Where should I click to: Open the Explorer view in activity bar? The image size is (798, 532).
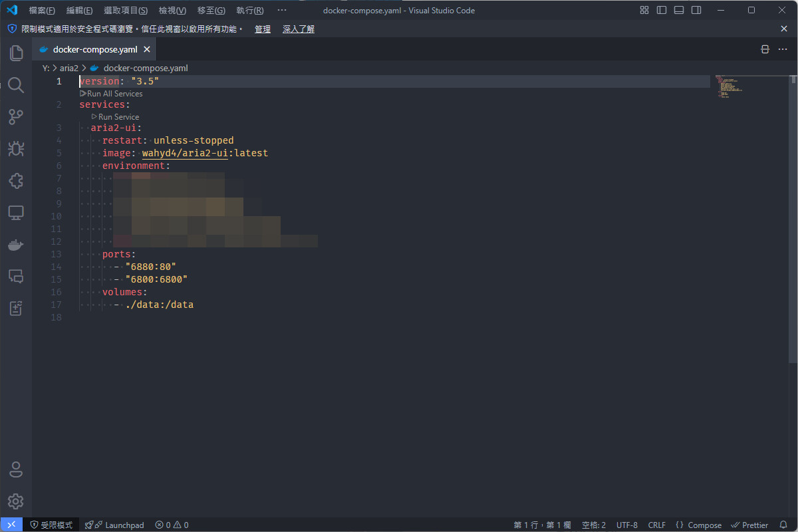click(x=16, y=53)
